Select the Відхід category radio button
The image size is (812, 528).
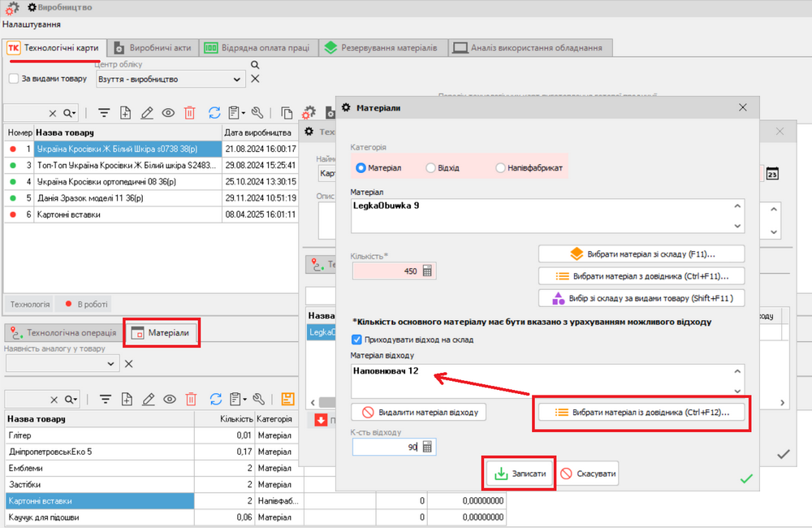click(430, 168)
